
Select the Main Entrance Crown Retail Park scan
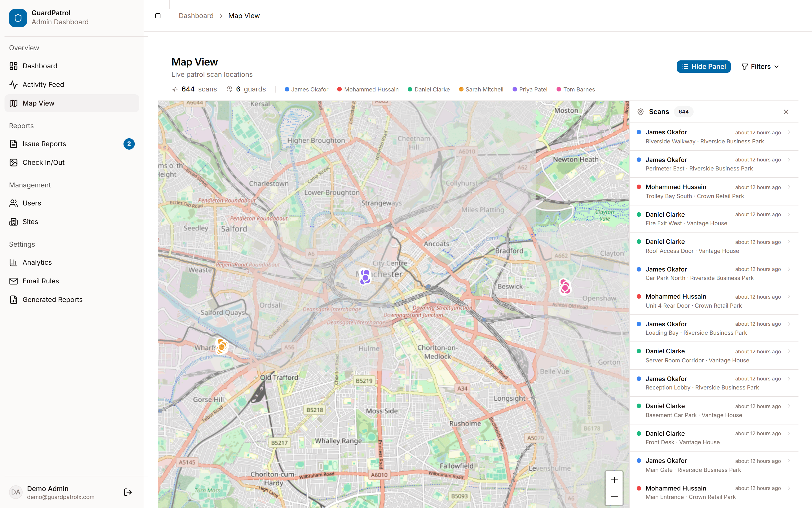[714, 493]
